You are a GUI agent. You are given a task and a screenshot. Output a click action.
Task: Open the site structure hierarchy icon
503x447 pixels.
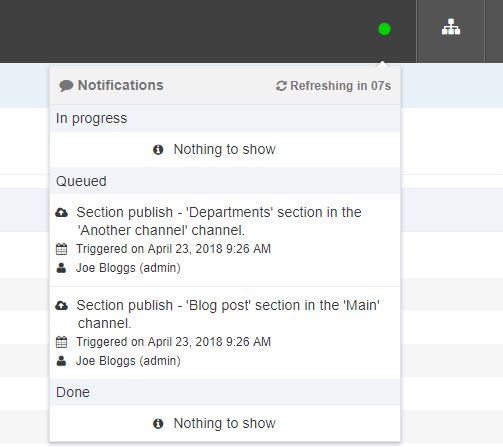(451, 27)
